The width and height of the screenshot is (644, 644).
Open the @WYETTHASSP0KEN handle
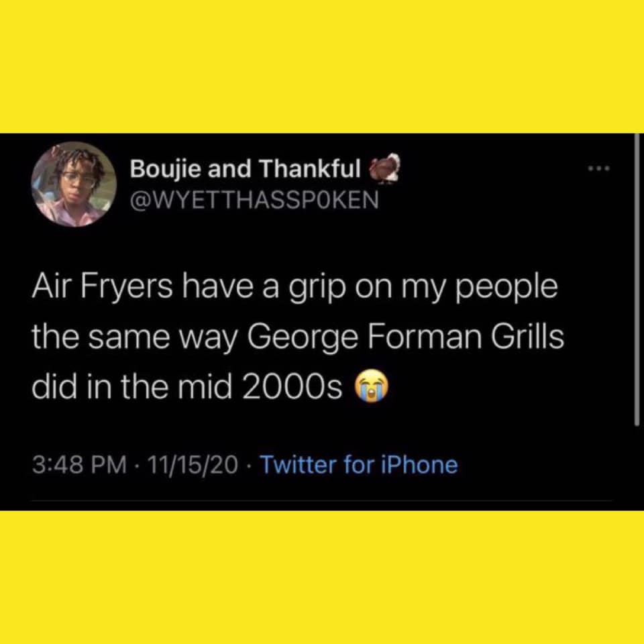pos(254,200)
